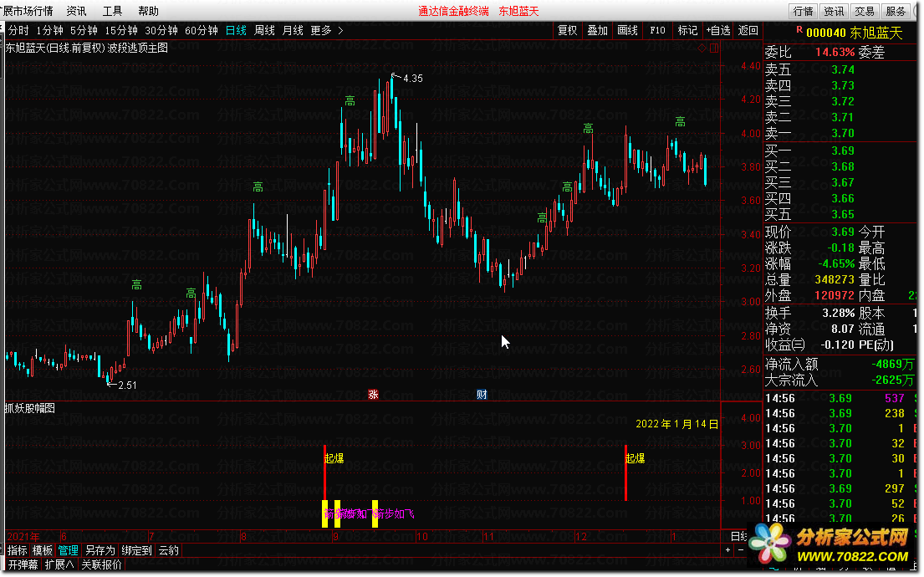Click the 卖五 price 3.74
Image resolution: width=924 pixels, height=577 pixels.
tap(843, 69)
